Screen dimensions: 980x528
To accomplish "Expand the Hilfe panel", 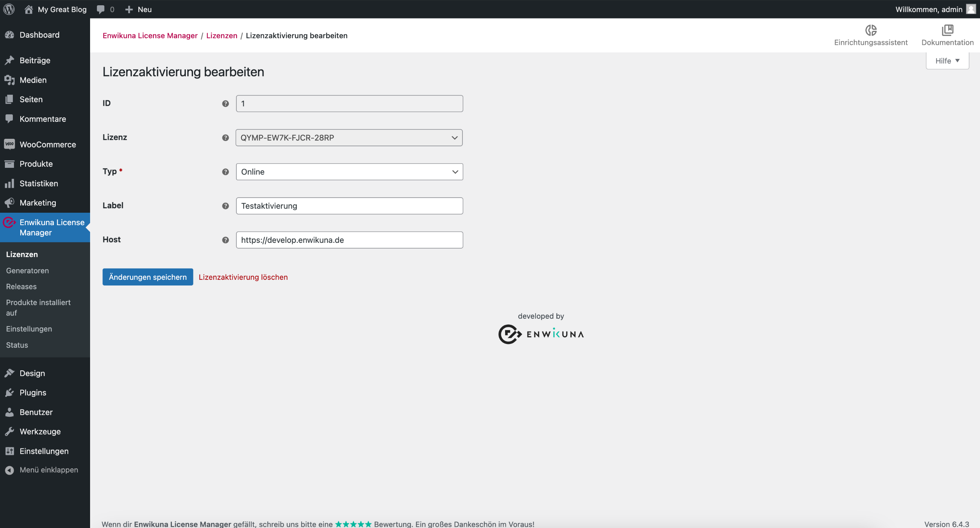I will [947, 61].
